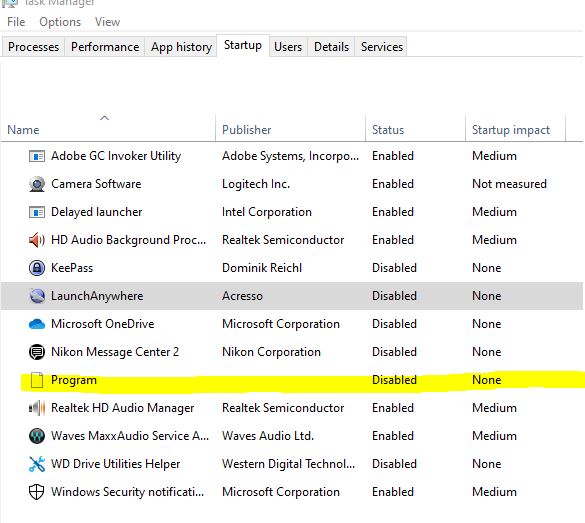Select the Camera Software entry name
This screenshot has width=585, height=523.
click(x=96, y=184)
